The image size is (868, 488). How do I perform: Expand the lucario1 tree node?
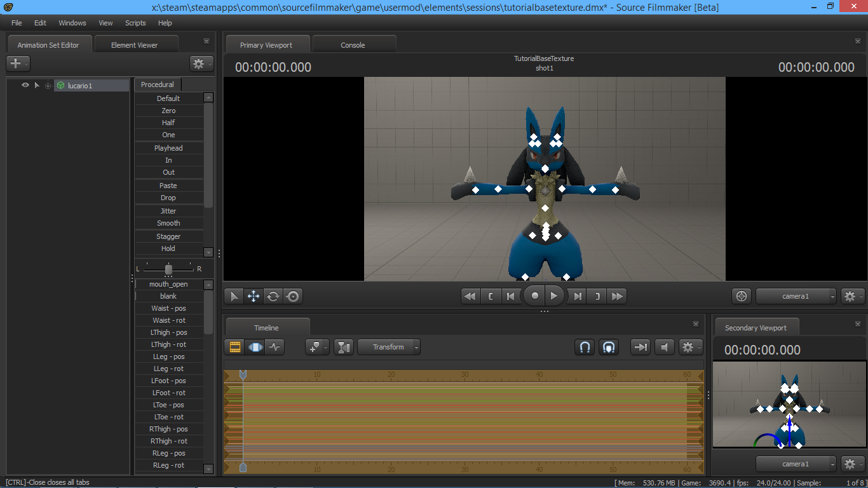pos(48,86)
